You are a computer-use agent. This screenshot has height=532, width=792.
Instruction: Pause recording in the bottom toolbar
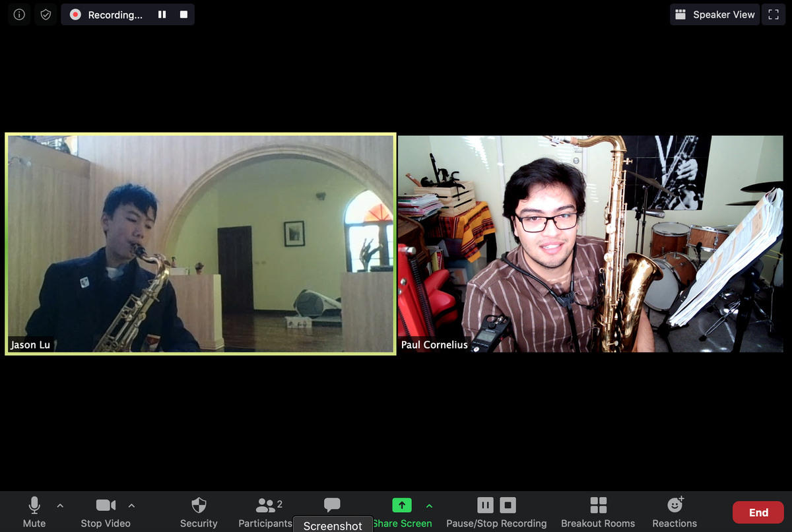(x=485, y=506)
